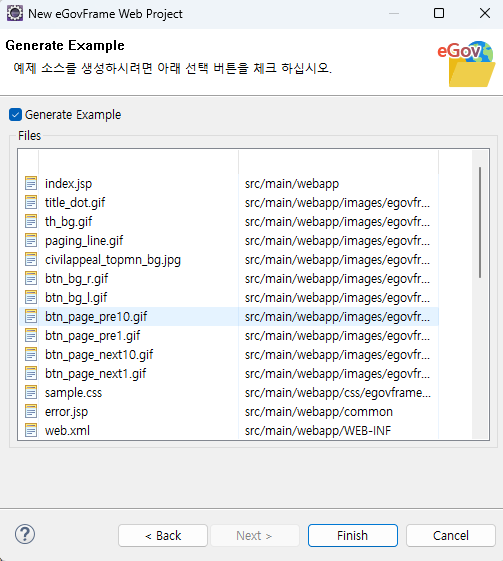Close the dialog with the X button
This screenshot has width=503, height=561.
point(485,13)
